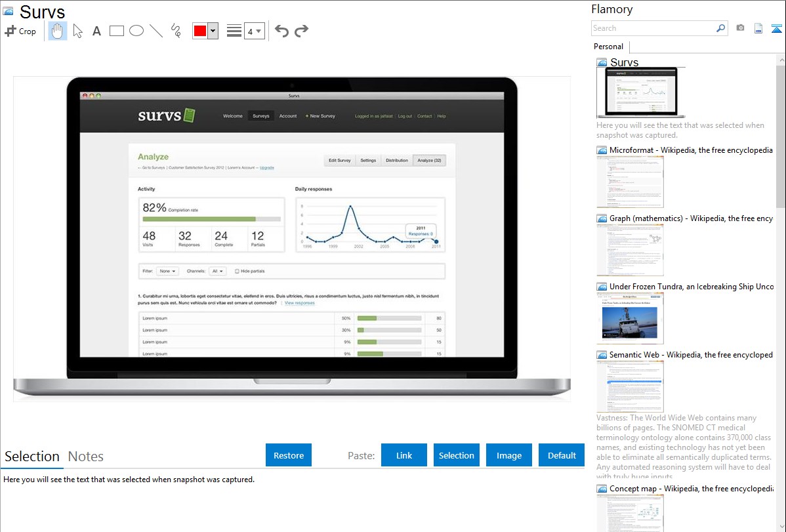The height and width of the screenshot is (532, 786).
Task: Click icon beside Concept map title
Action: (x=602, y=488)
